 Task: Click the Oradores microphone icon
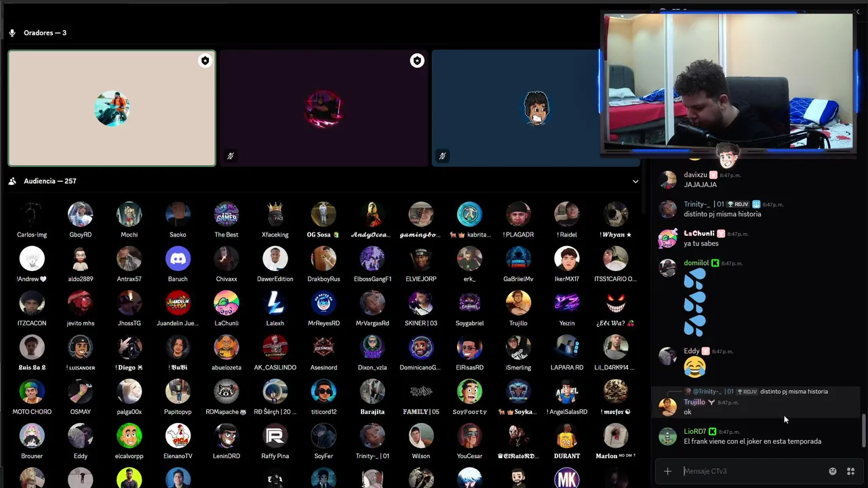point(12,33)
